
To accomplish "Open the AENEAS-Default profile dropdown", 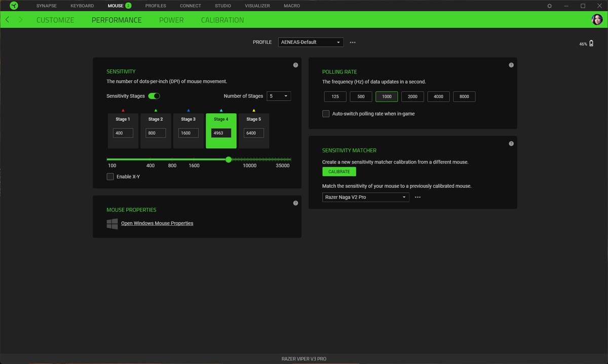I will coord(311,42).
